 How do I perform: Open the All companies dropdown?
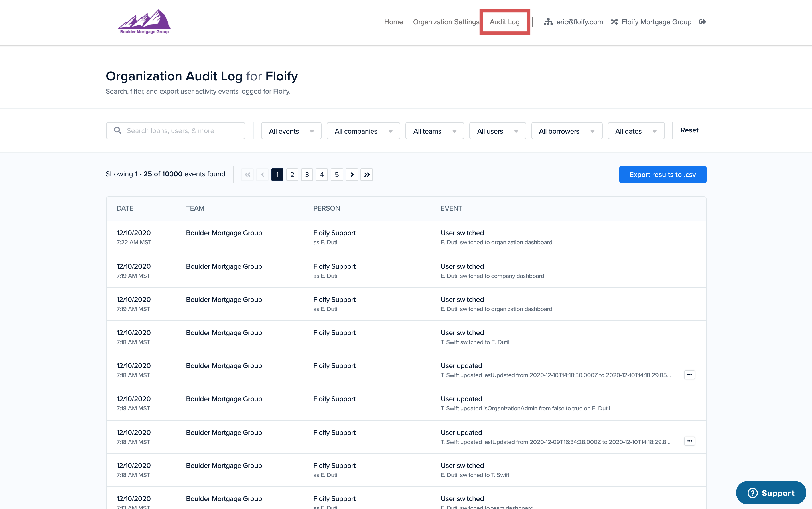(x=363, y=131)
